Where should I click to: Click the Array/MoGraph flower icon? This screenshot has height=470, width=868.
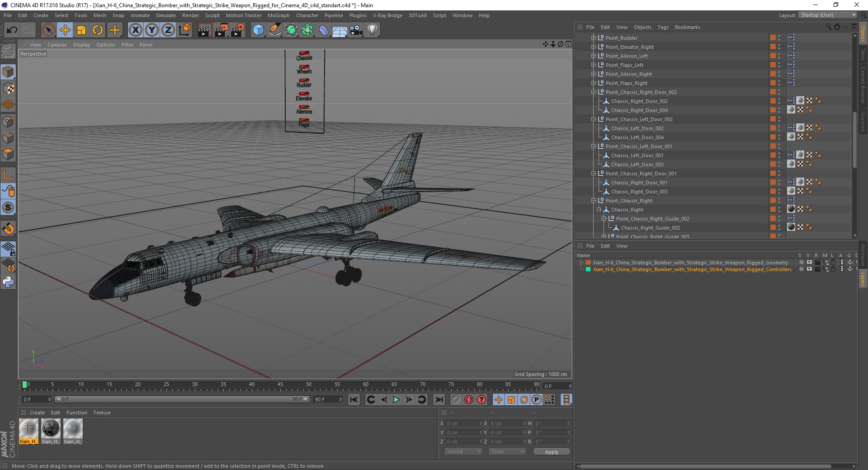307,30
